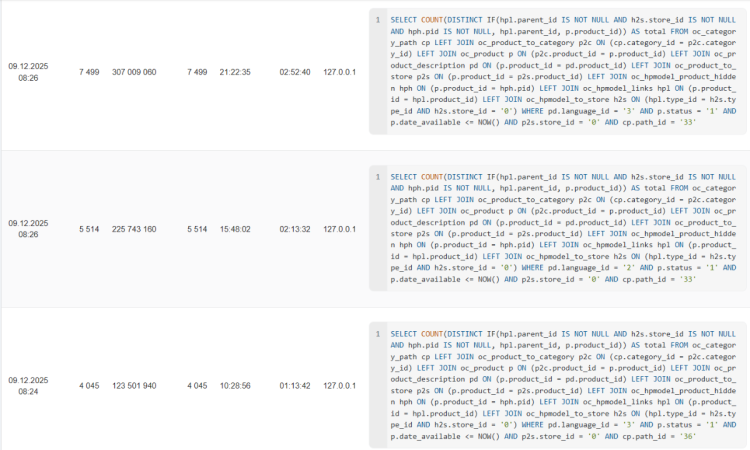Select the 10:28:56 time value
Screen dimensions: 750x450
coord(235,386)
